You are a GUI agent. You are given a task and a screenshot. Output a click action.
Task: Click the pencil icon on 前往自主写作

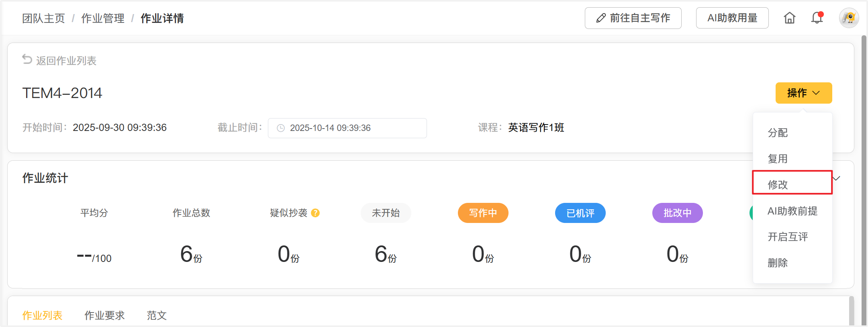pos(601,18)
